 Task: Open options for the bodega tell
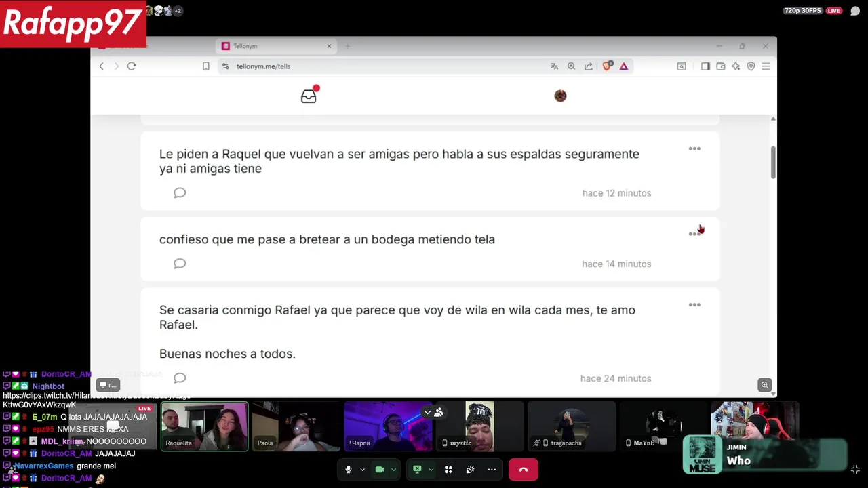pos(694,233)
